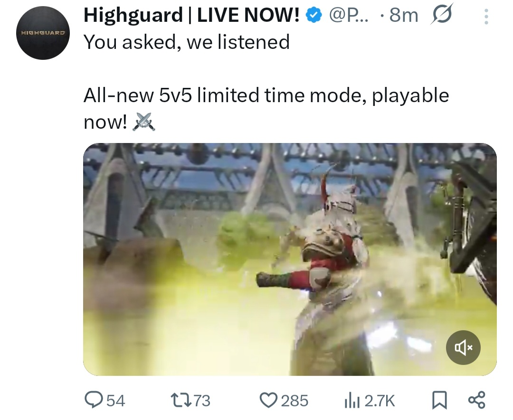Click the 2.7K views count
The width and height of the screenshot is (513, 420).
coord(380,401)
